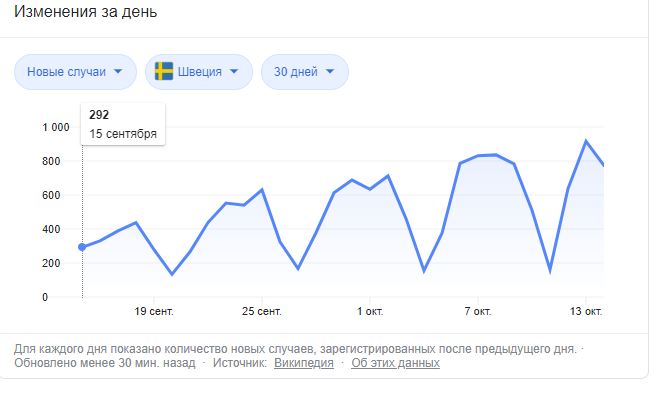
Task: Open the "Об этих данных" link
Action: coord(395,363)
